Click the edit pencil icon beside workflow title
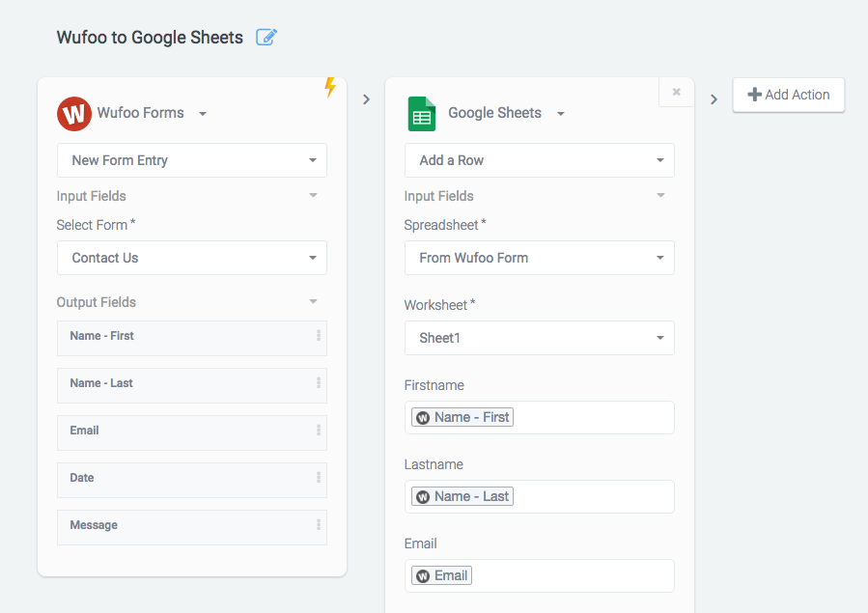Viewport: 868px width, 613px height. point(266,37)
